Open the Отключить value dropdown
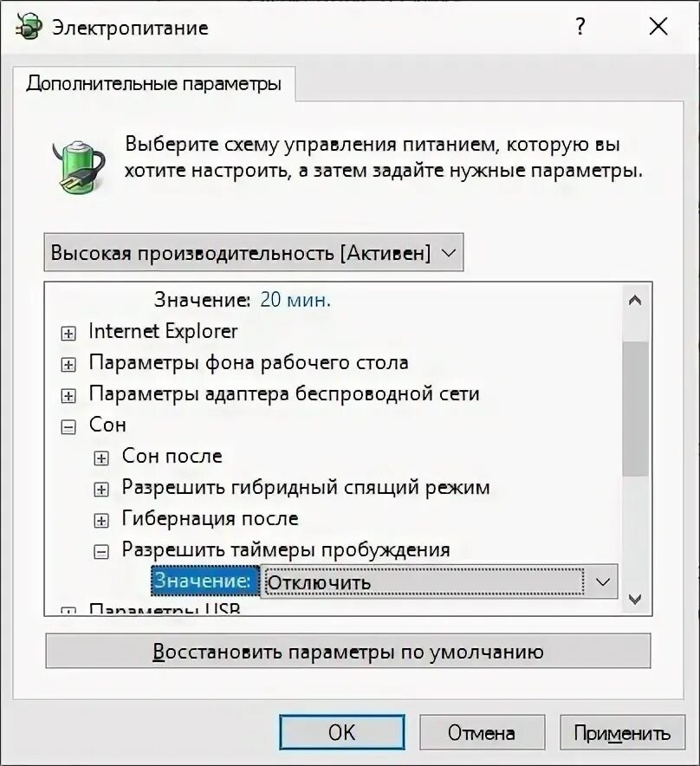Viewport: 700px width, 766px height. (439, 581)
